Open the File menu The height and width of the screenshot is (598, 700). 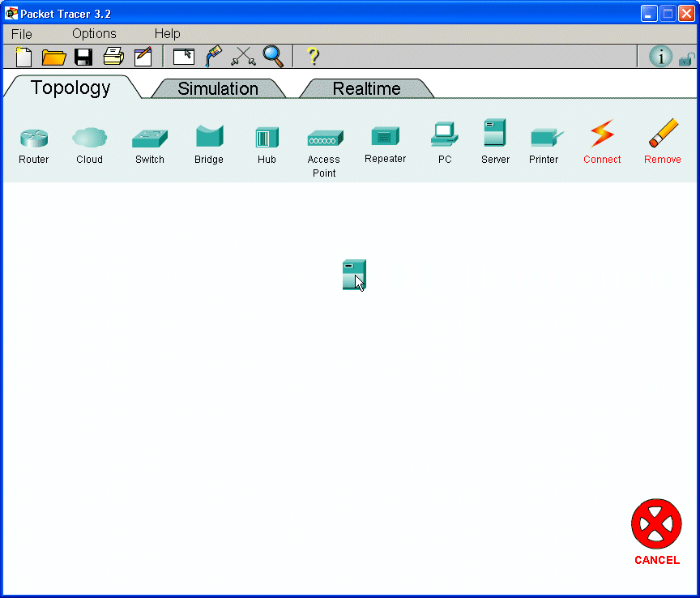click(21, 34)
